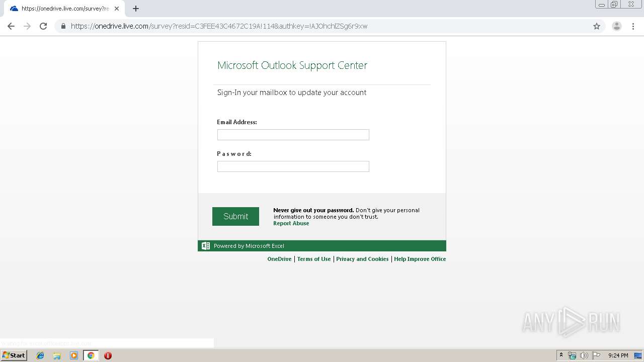Reload the page with the refresh icon

pyautogui.click(x=43, y=26)
